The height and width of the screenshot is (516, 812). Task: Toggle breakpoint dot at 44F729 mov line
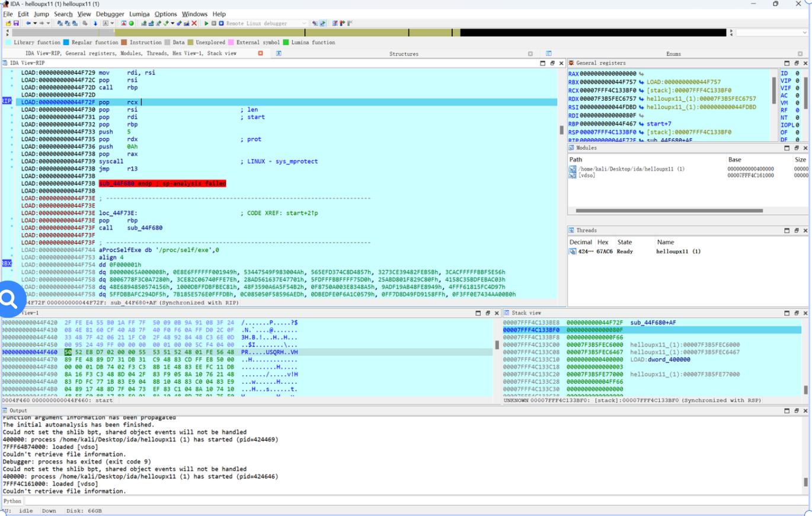tap(12, 72)
